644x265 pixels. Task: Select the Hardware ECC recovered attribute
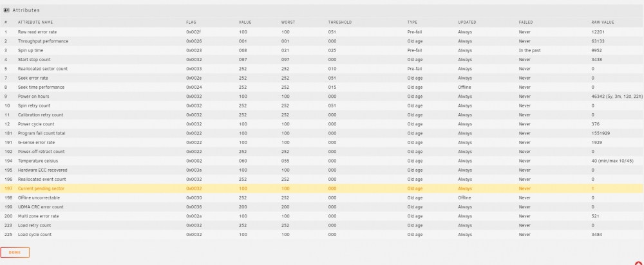click(x=43, y=170)
